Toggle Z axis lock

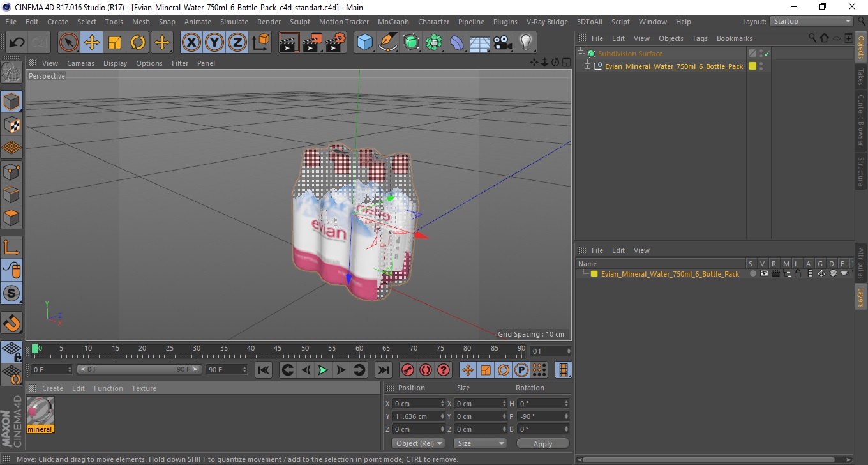click(237, 43)
